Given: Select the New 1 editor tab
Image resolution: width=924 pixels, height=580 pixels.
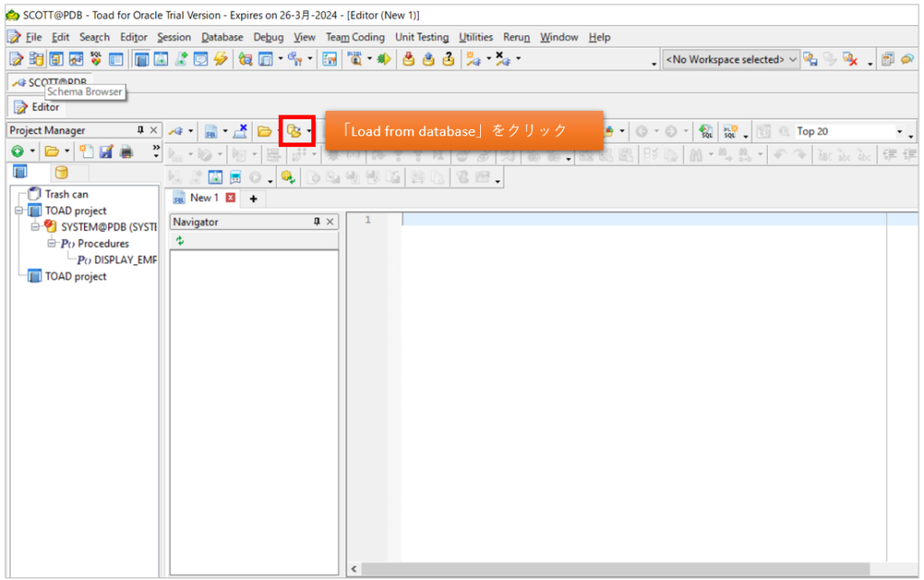Looking at the screenshot, I should tap(204, 198).
